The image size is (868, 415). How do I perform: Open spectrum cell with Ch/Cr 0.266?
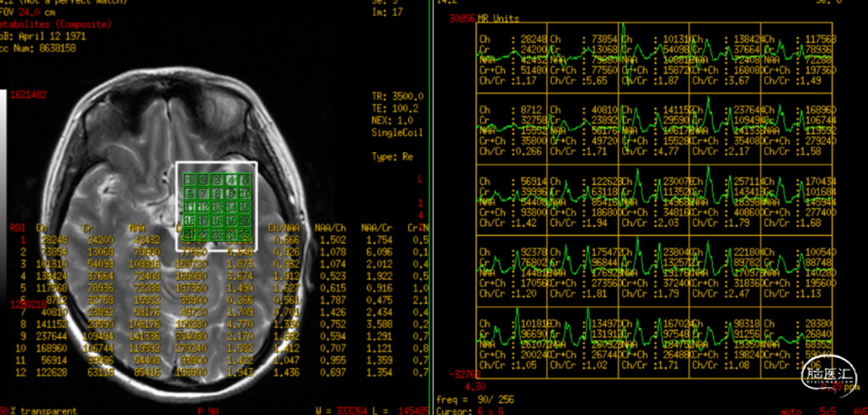click(x=511, y=129)
